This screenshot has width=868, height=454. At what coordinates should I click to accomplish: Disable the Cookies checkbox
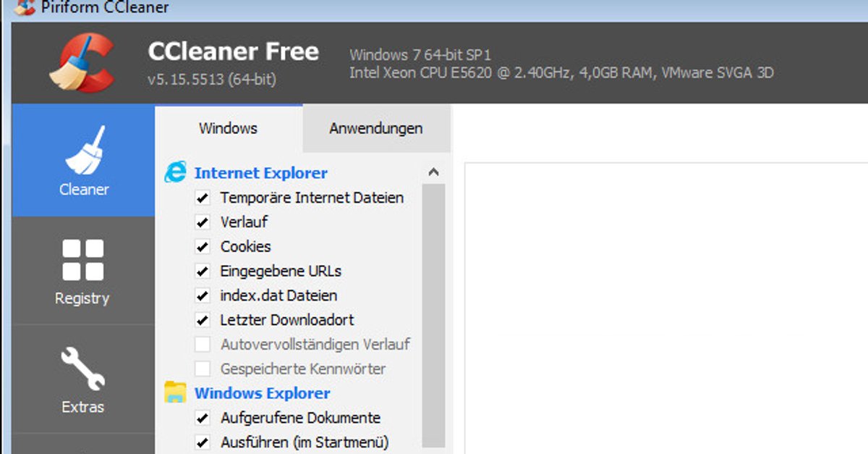[x=203, y=247]
